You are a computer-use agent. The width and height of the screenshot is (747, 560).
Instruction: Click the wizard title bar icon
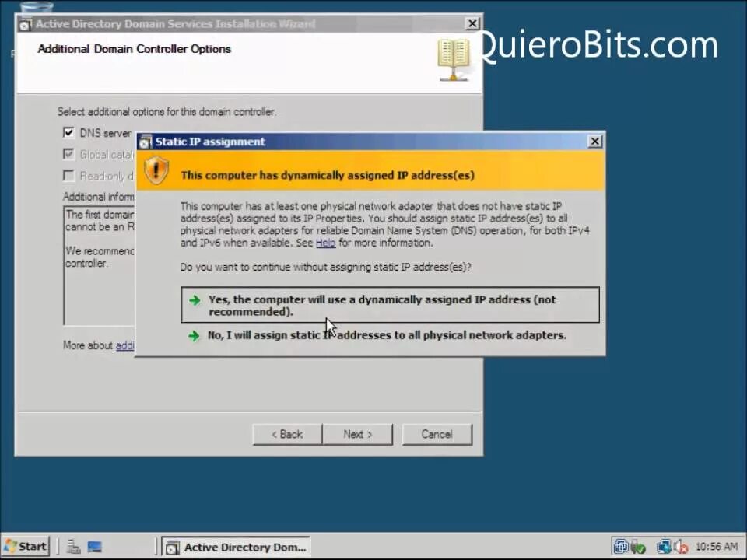[x=25, y=24]
